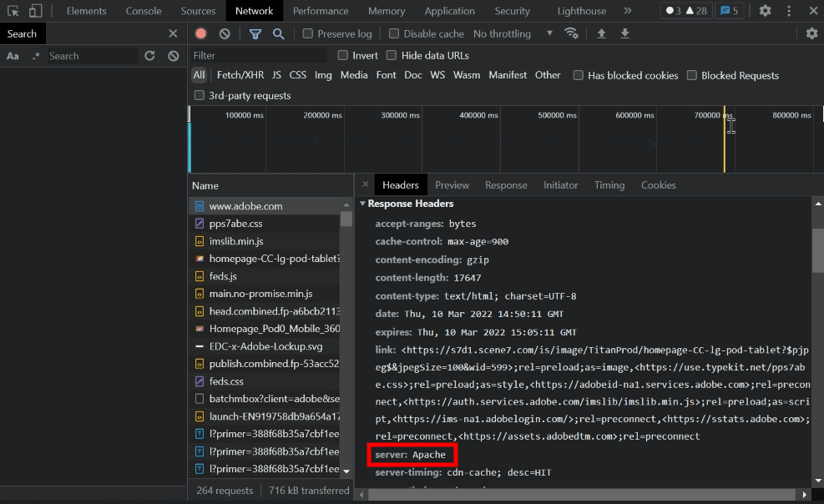The image size is (824, 504).
Task: Open the No throttling dropdown
Action: pos(502,33)
